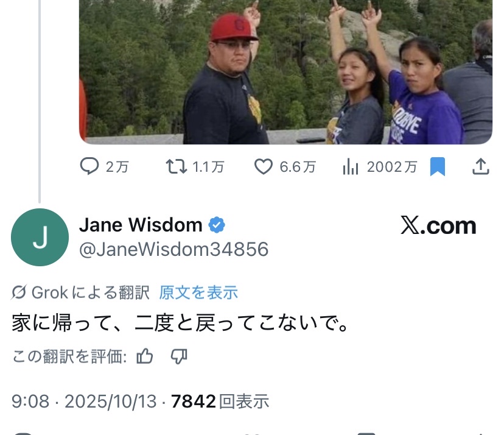Toggle the blue bookmark icon
Screen dimensions: 504x435
(438, 167)
